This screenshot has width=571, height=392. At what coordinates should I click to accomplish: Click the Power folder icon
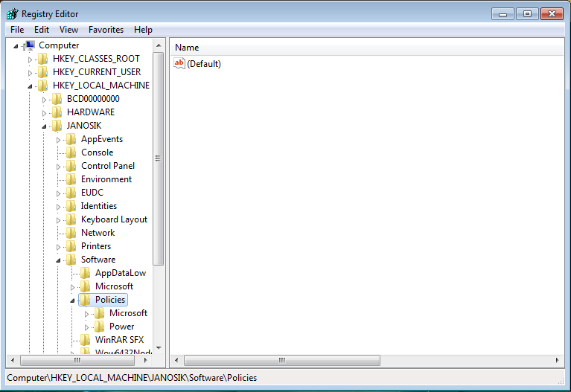pyautogui.click(x=100, y=327)
